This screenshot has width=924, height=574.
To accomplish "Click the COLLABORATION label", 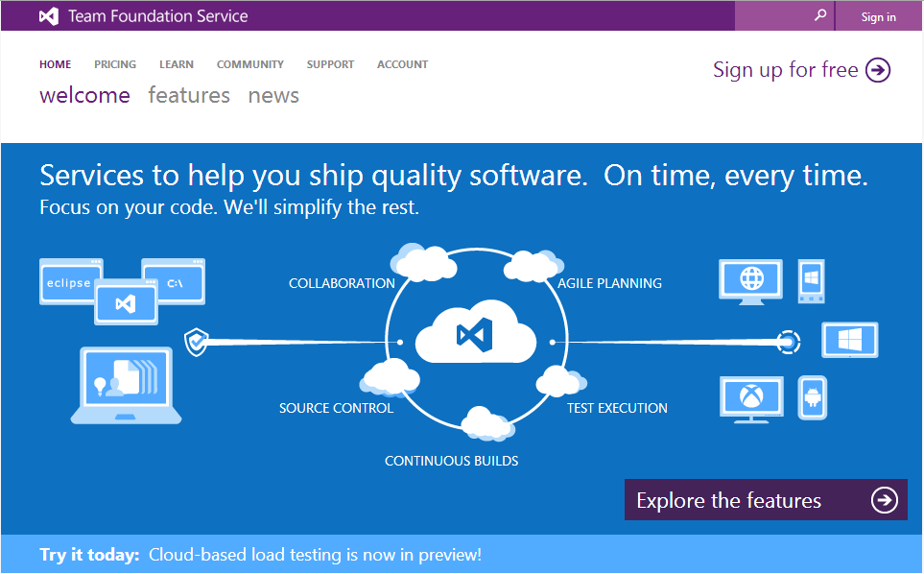I will point(342,283).
